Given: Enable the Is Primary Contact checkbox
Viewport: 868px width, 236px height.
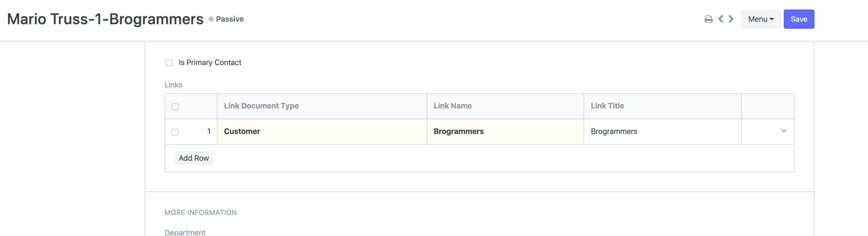Looking at the screenshot, I should (169, 63).
